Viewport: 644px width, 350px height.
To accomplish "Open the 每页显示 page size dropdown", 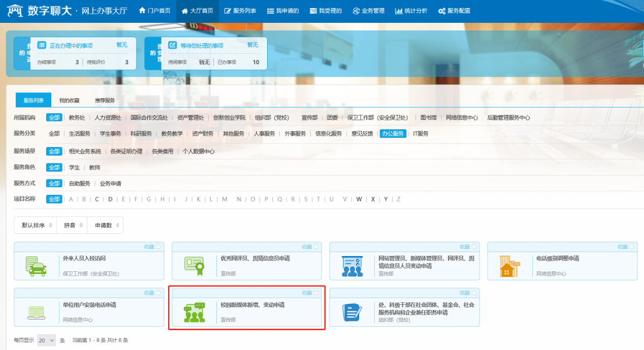I will [x=46, y=340].
